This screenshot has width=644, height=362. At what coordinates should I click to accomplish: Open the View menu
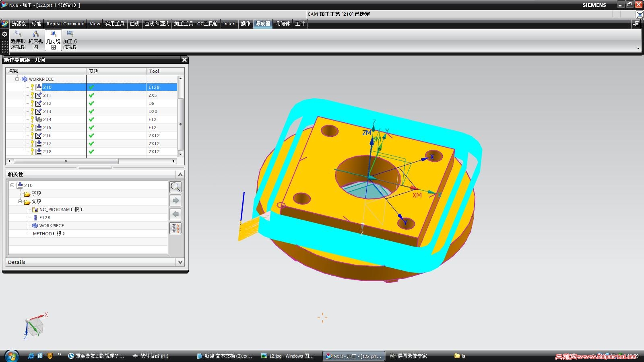click(95, 24)
